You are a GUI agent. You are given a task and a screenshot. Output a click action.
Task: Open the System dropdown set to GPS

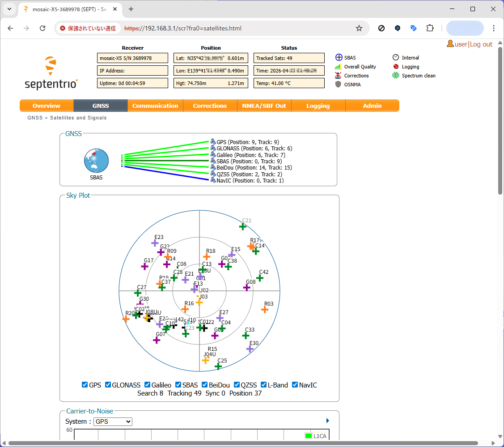point(113,421)
